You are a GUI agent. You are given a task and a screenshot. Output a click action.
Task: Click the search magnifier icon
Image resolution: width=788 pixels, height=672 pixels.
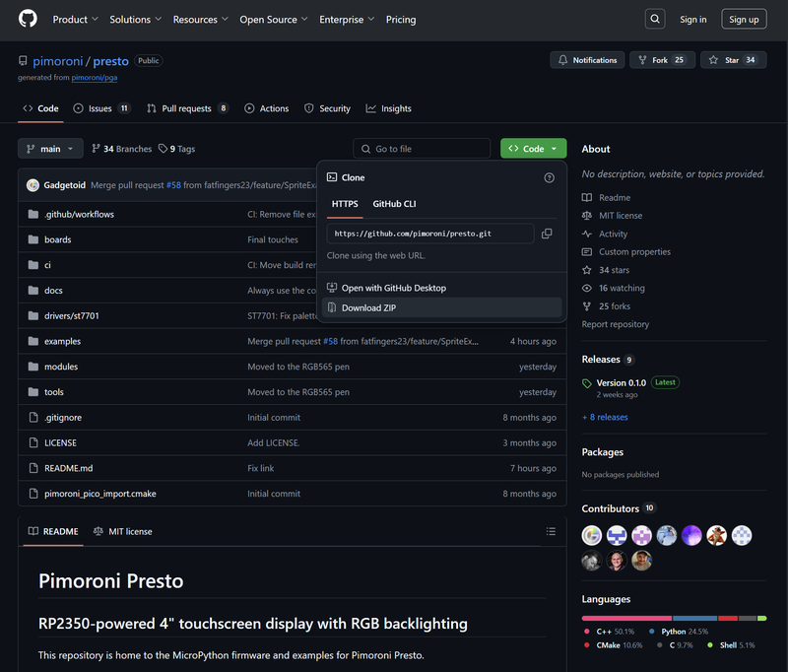[655, 19]
